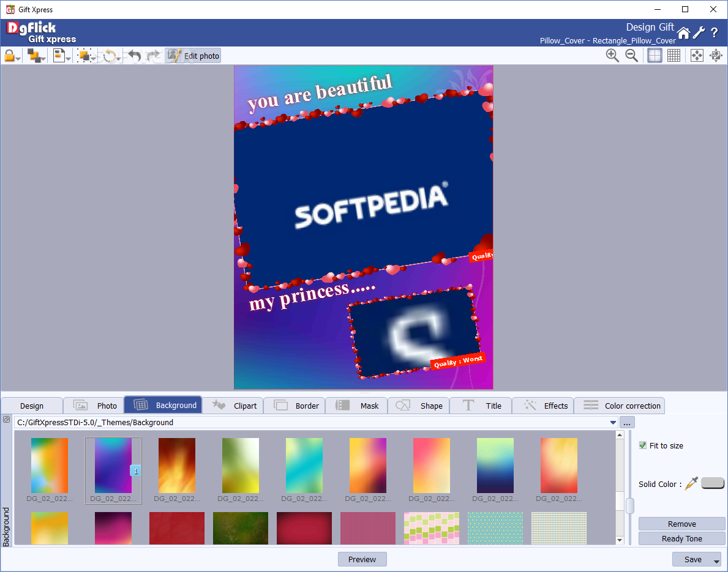This screenshot has height=572, width=728.
Task: Click the Preview button
Action: point(362,560)
